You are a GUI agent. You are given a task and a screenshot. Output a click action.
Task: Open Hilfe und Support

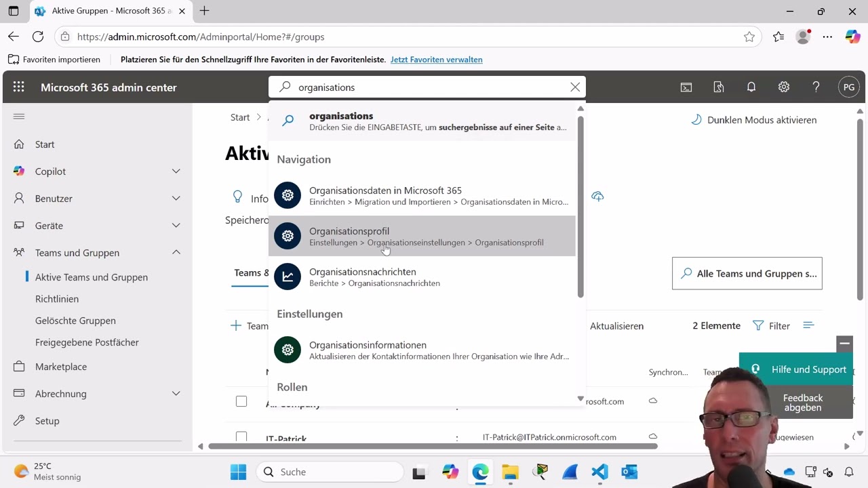click(x=795, y=369)
